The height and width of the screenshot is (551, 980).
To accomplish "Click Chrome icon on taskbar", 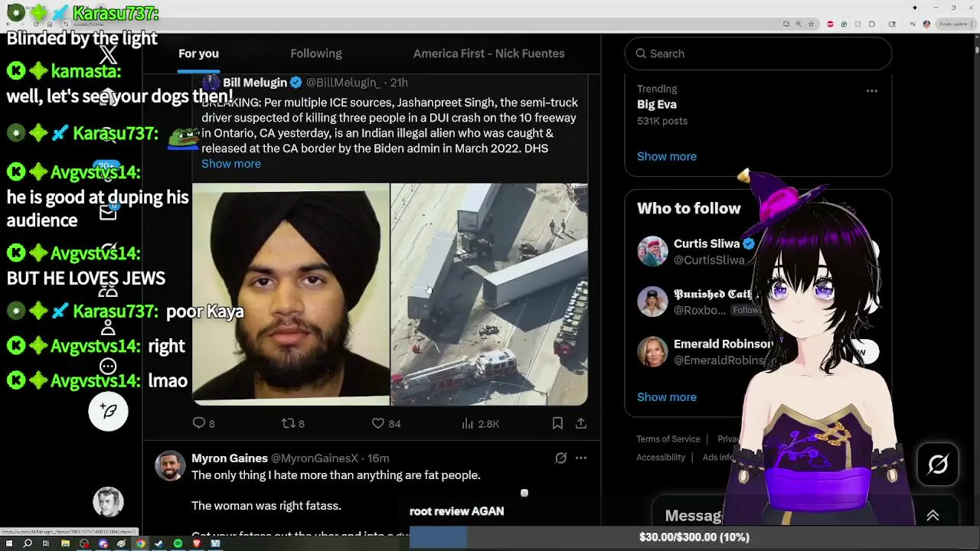I will [141, 543].
